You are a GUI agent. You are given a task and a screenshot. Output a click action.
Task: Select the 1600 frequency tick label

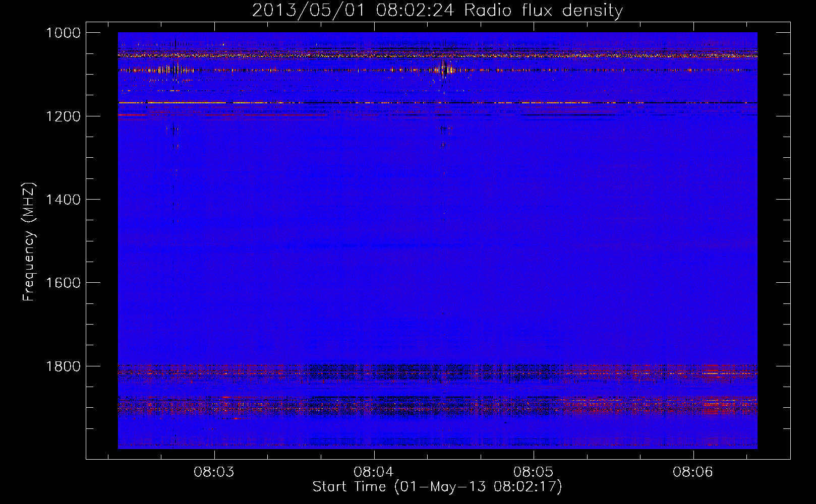[x=63, y=283]
